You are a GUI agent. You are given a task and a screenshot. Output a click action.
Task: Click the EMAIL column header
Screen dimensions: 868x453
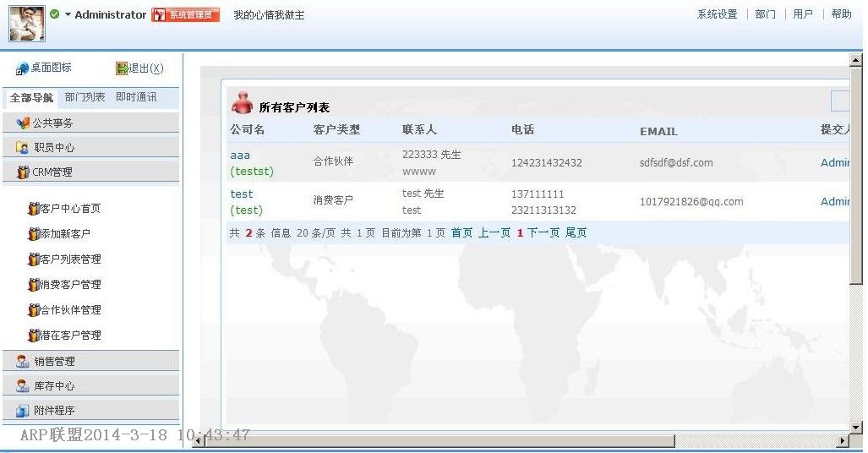pos(658,131)
